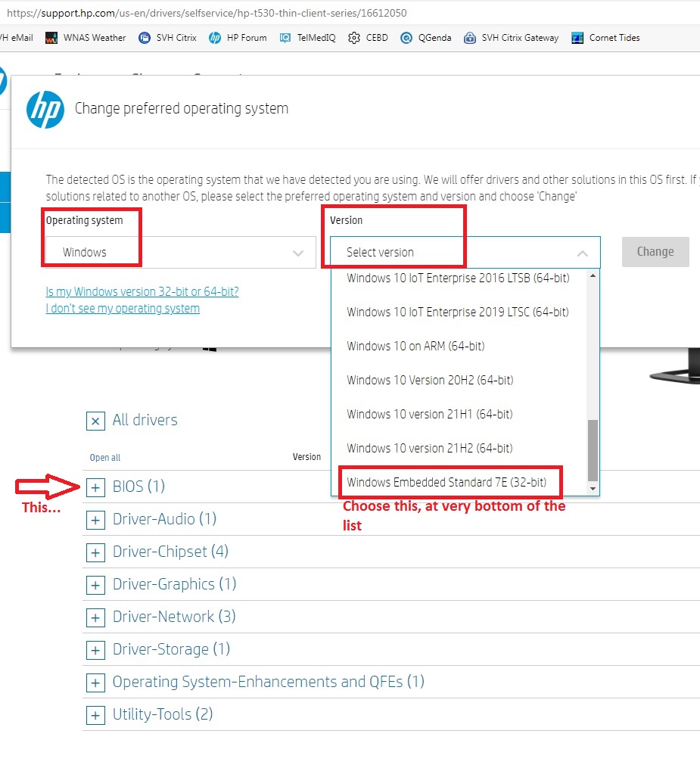Collapse the All drivers list with X box
The height and width of the screenshot is (765, 700).
tap(95, 421)
